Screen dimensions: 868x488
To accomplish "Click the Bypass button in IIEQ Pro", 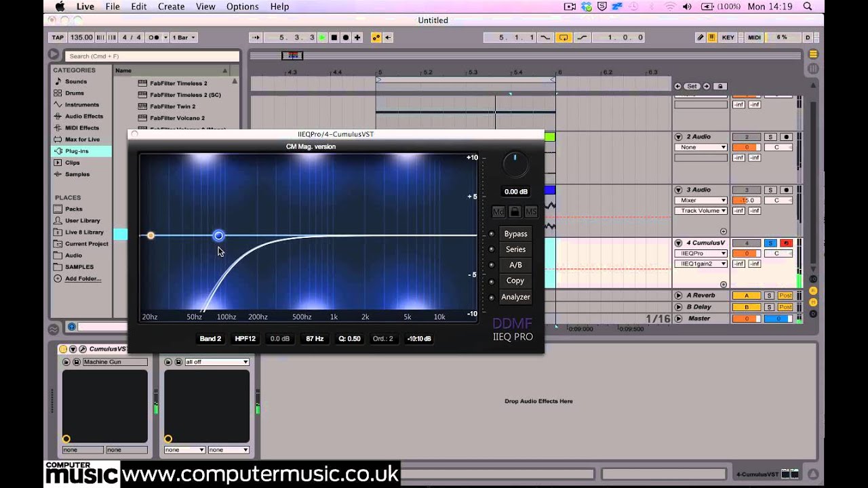I will [x=515, y=234].
